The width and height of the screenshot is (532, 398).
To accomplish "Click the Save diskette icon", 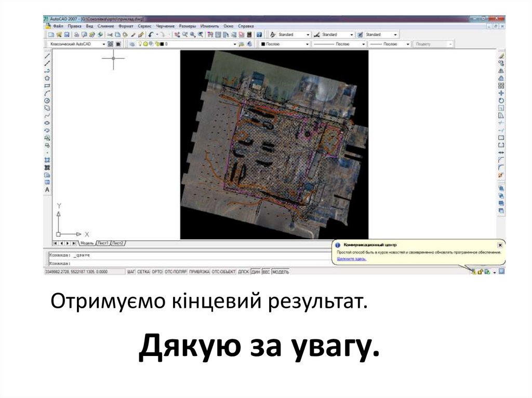I will [67, 35].
